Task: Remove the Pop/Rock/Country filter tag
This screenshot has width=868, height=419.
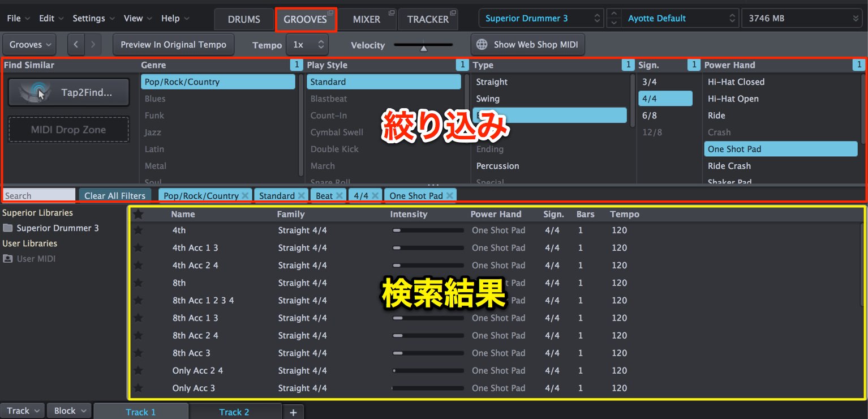Action: click(x=245, y=195)
